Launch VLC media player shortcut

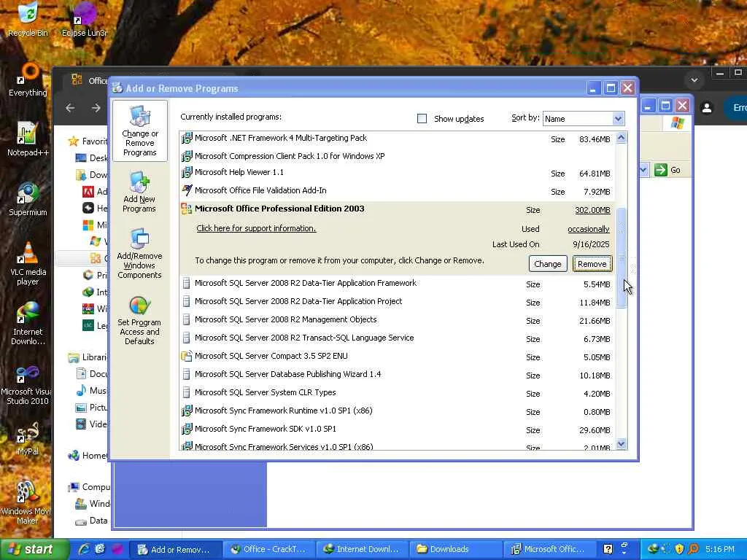coord(28,263)
